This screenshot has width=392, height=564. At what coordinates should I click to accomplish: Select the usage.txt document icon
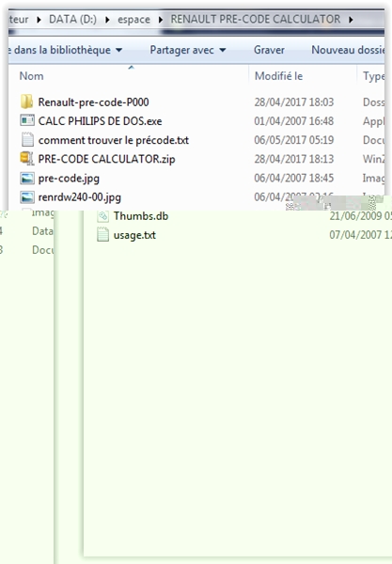tap(102, 235)
